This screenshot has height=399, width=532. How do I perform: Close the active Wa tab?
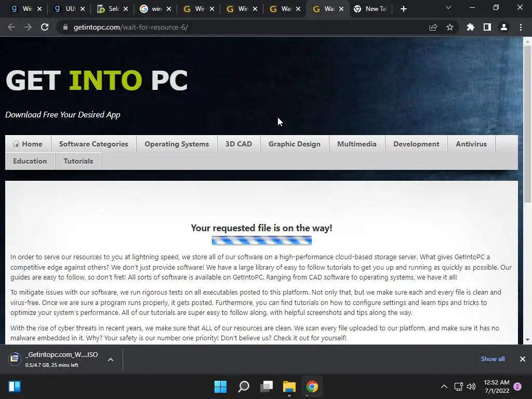coord(341,9)
